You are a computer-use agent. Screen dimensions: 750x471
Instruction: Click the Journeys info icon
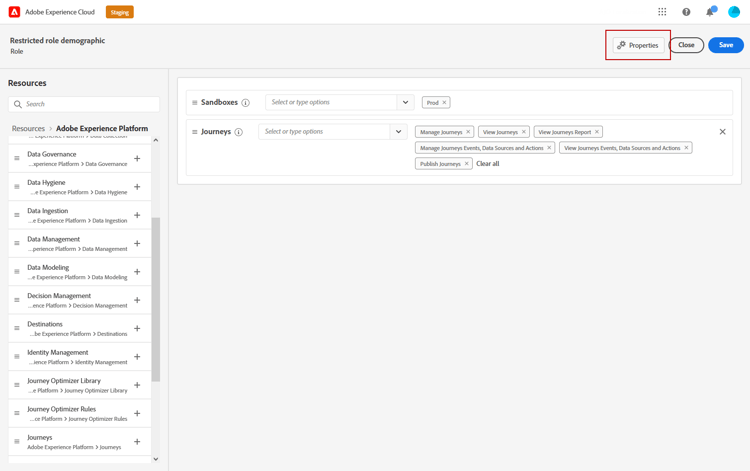239,132
